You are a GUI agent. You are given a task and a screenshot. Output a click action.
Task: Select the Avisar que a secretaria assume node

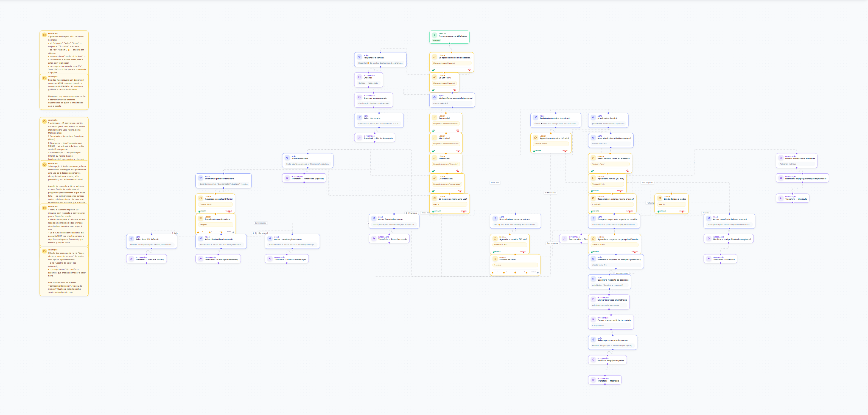[x=612, y=342]
